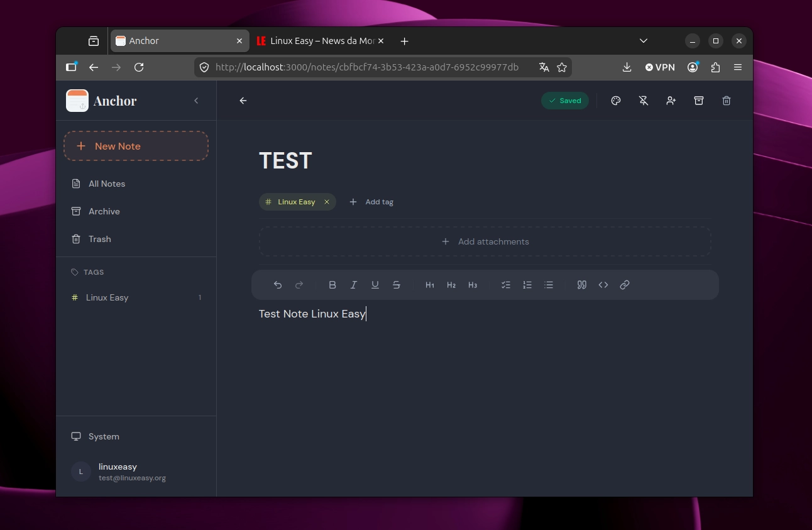This screenshot has height=530, width=812.
Task: Go back using the note header arrow
Action: (243, 101)
